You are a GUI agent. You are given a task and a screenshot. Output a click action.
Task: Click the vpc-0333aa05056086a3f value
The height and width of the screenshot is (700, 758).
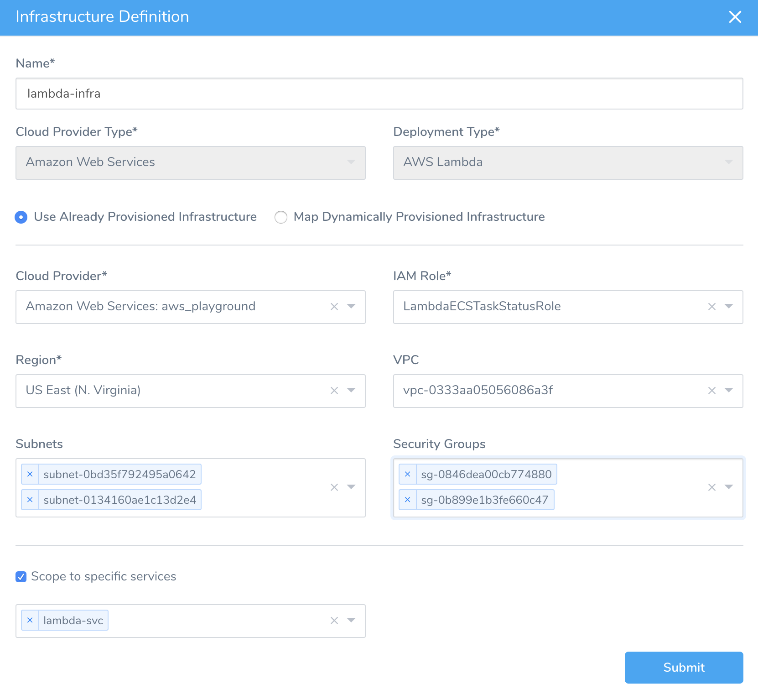(478, 390)
